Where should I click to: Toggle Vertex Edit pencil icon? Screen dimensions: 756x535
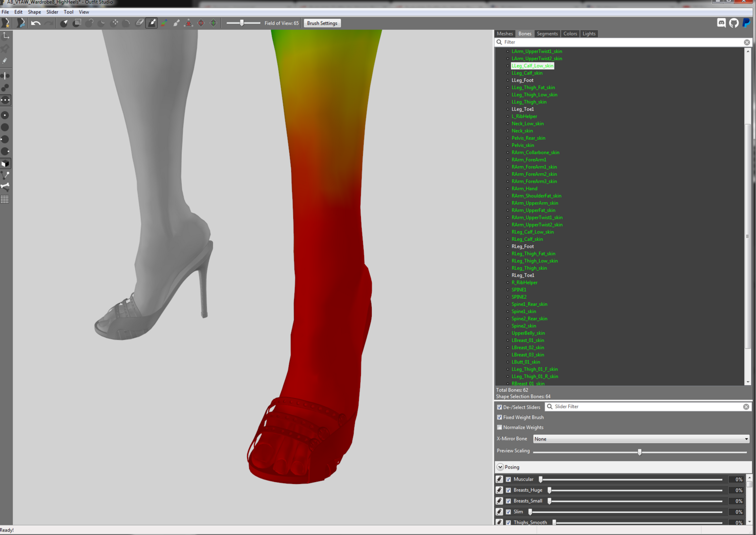pos(5,60)
